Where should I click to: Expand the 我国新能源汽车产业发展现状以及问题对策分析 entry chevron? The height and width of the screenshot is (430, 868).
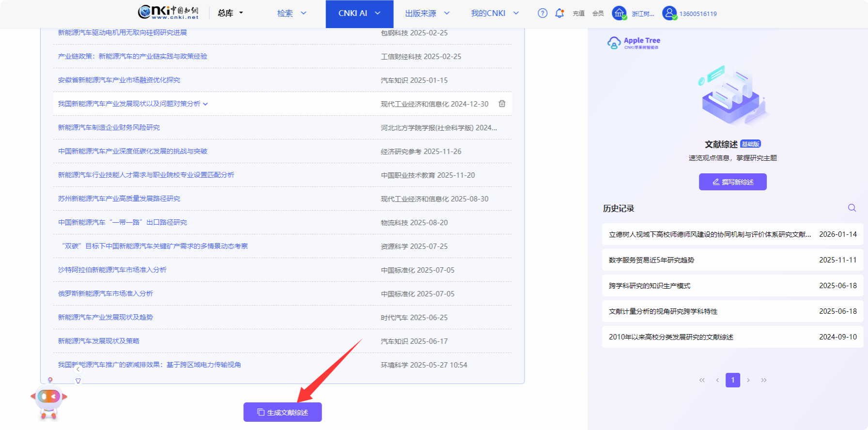point(205,104)
